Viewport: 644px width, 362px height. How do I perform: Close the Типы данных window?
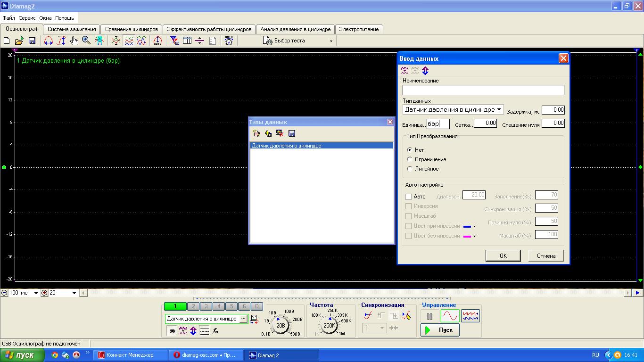coord(390,122)
